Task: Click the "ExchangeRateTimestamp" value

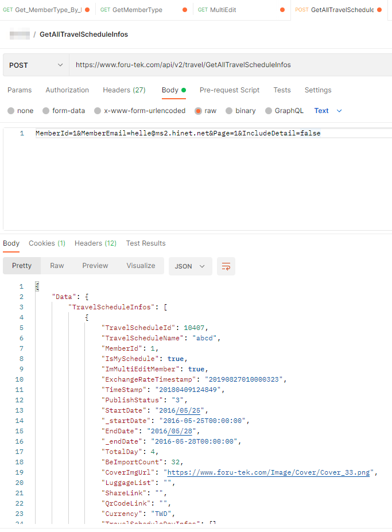Action: pos(244,379)
